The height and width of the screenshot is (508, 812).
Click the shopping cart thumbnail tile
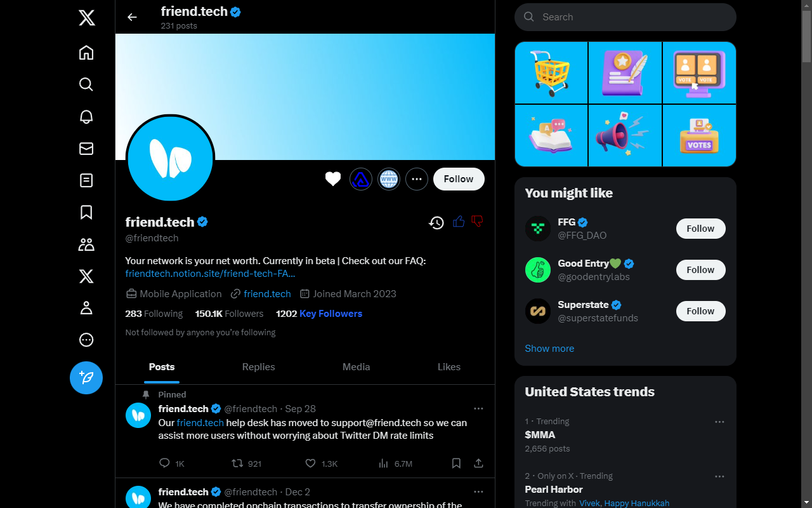tap(551, 72)
